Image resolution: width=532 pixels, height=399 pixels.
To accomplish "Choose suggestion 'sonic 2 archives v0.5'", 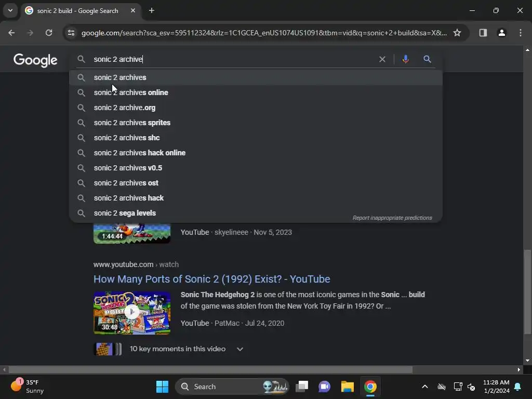I will [x=256, y=168].
